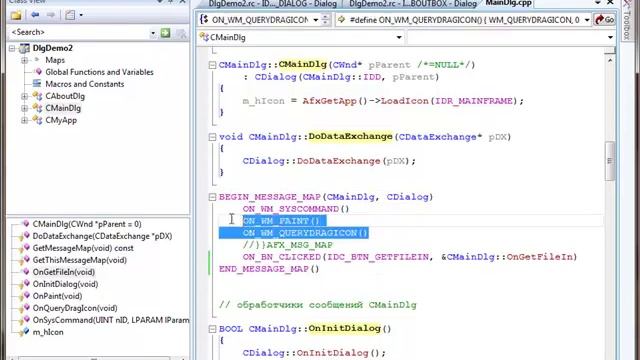Click the OnGetFileIn method icon
This screenshot has height=360, width=640.
coord(26,271)
